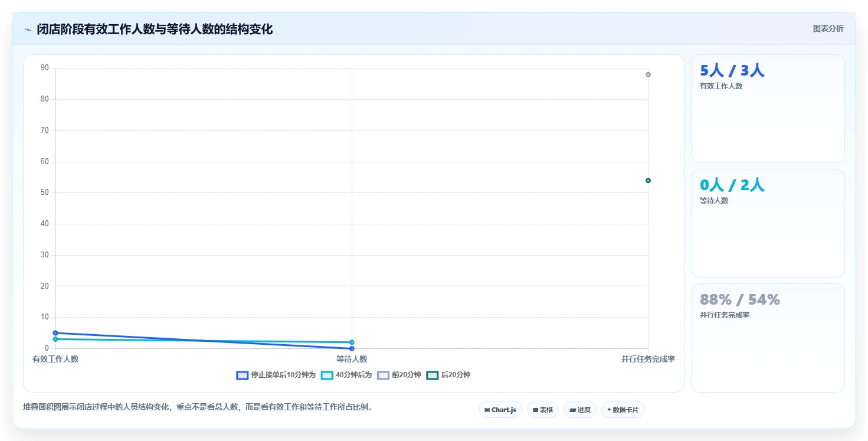Click the 并行任务完成率 x-axis label
This screenshot has width=868, height=441.
(x=648, y=359)
